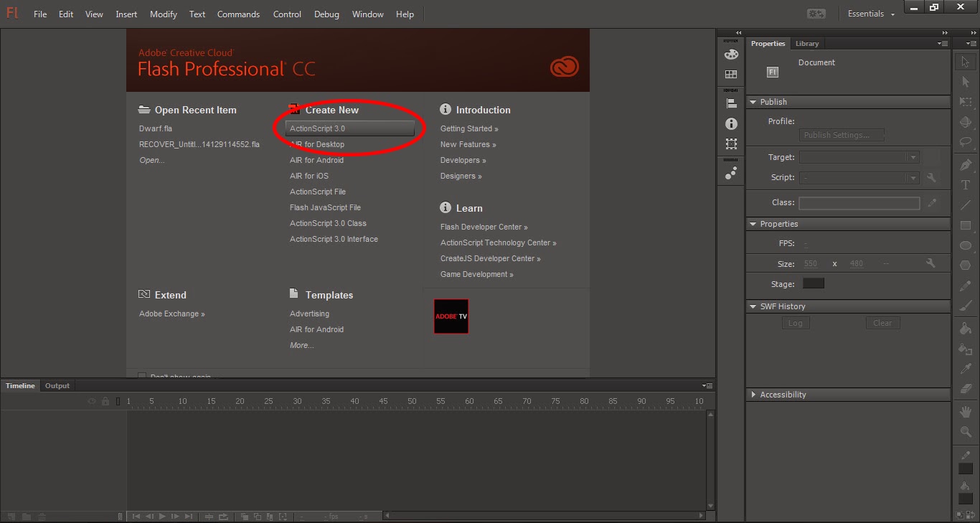The width and height of the screenshot is (980, 523).
Task: Click the Stage color swatch
Action: [813, 283]
